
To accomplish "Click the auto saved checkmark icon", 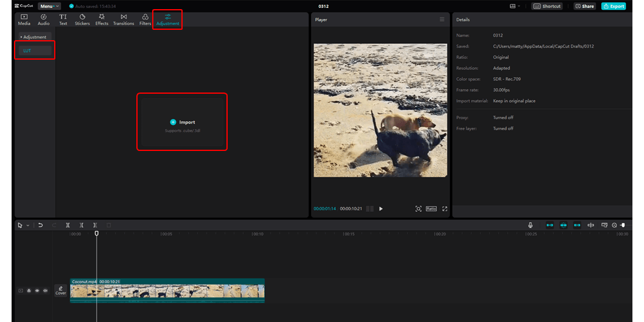I will click(71, 6).
